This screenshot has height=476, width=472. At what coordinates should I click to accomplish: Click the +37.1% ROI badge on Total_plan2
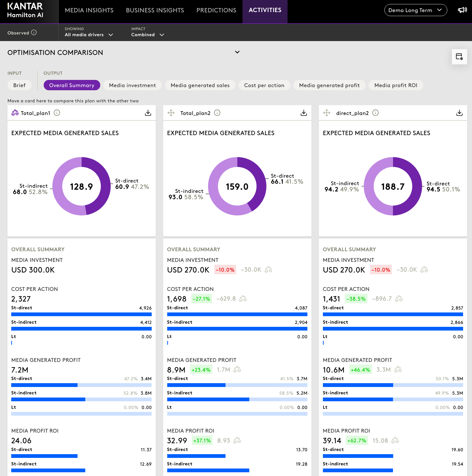(x=202, y=440)
